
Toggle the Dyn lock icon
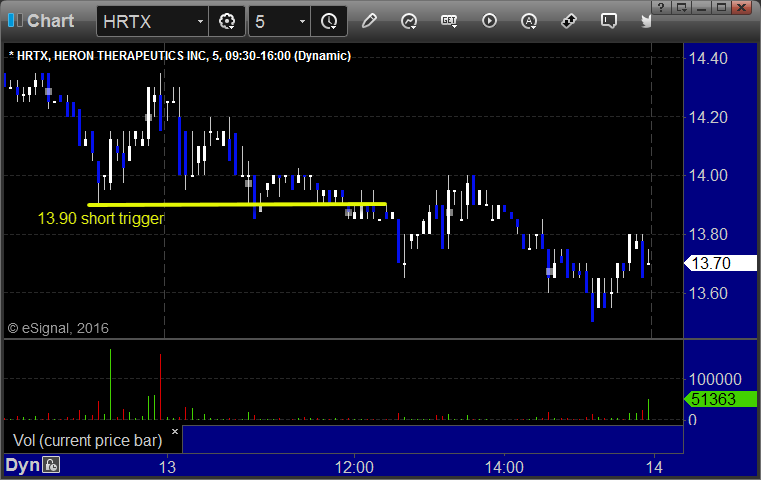point(51,465)
